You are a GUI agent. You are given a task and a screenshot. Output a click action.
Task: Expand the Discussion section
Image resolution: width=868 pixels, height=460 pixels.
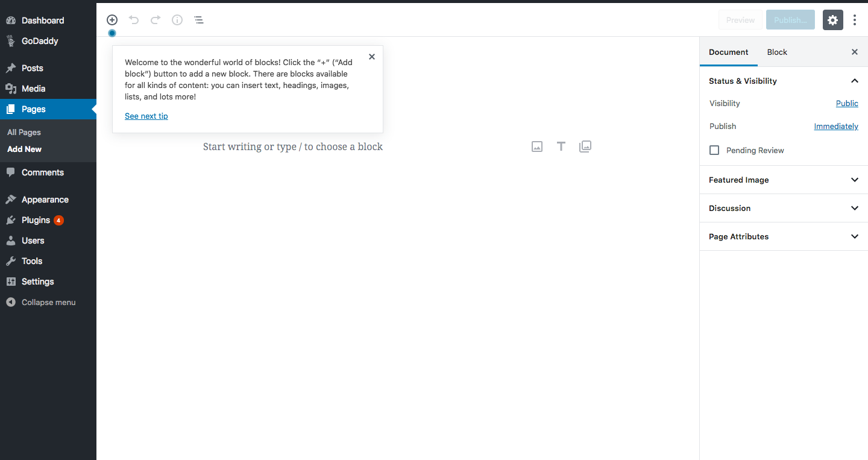784,208
